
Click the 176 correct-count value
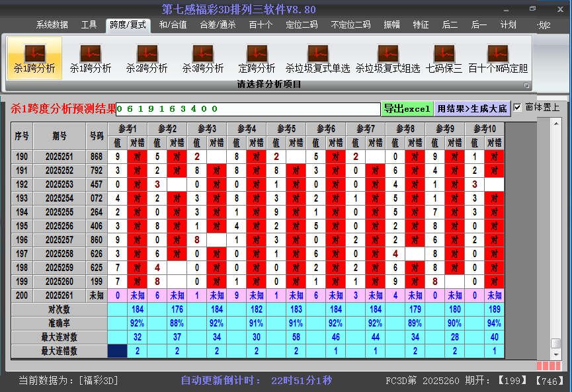[x=177, y=309]
